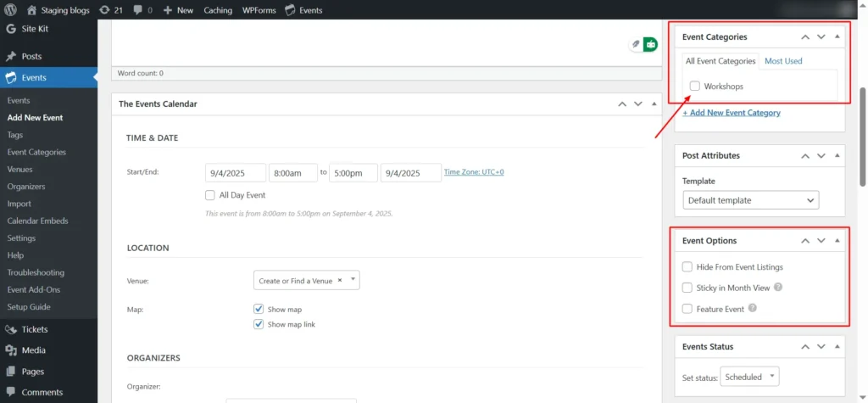The height and width of the screenshot is (403, 868).
Task: Click the Pages sidebar icon
Action: click(x=10, y=372)
